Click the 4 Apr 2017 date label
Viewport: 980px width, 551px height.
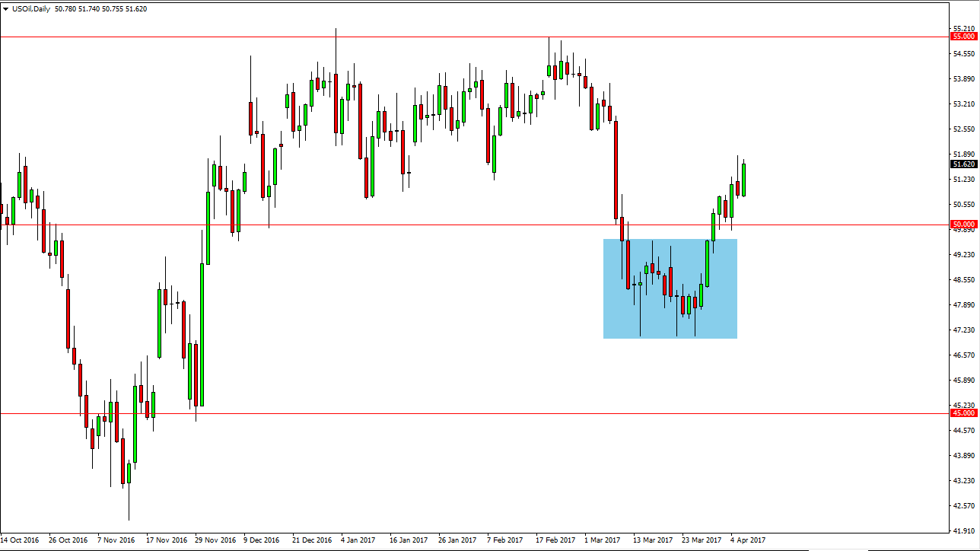click(749, 540)
